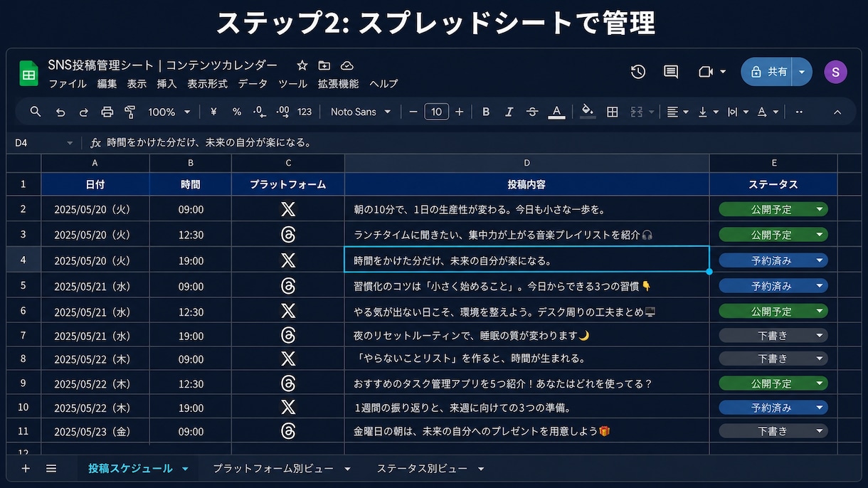This screenshot has width=868, height=488.
Task: Apply strikethrough formatting
Action: click(532, 112)
